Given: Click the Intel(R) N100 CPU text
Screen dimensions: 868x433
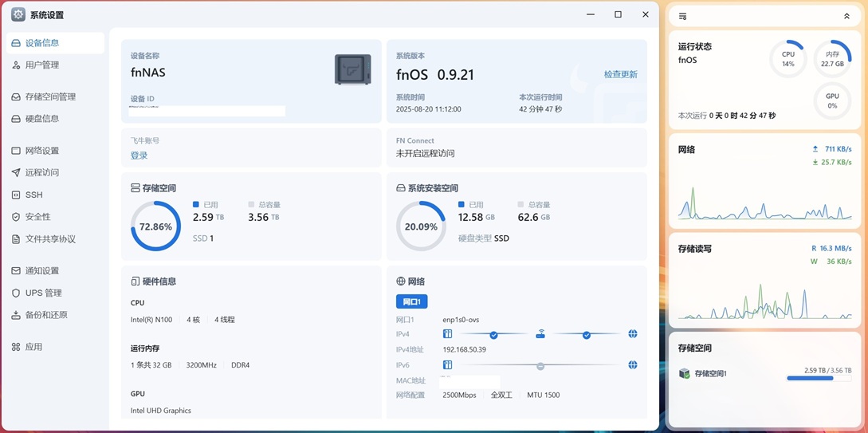Looking at the screenshot, I should (x=151, y=320).
